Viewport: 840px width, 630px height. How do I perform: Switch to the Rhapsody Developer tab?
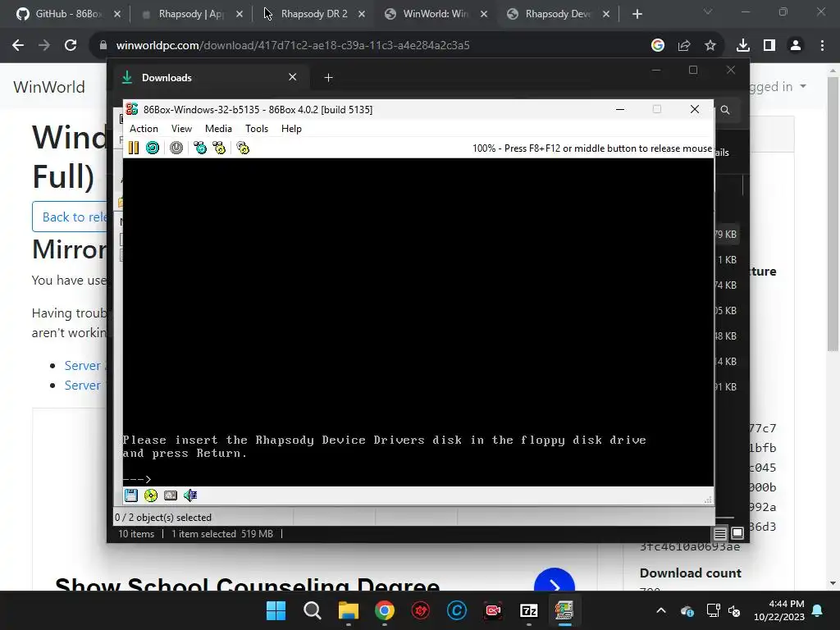[557, 14]
